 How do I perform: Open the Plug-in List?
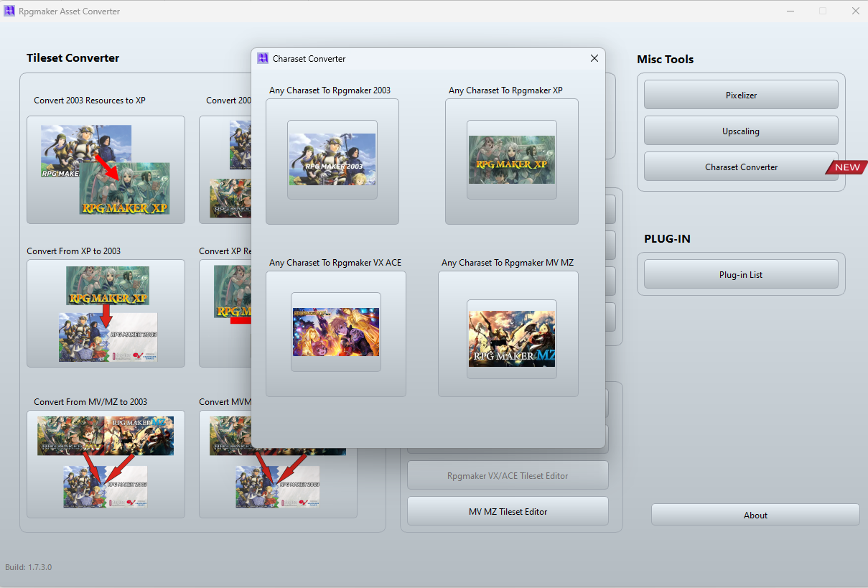741,274
